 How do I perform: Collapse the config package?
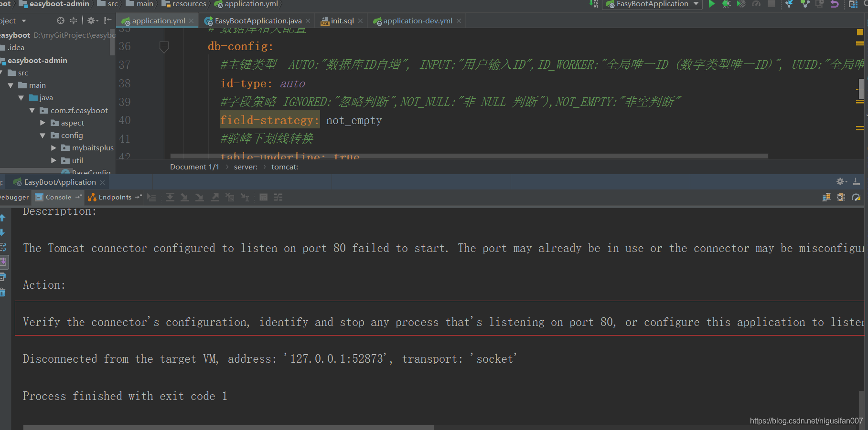point(43,136)
